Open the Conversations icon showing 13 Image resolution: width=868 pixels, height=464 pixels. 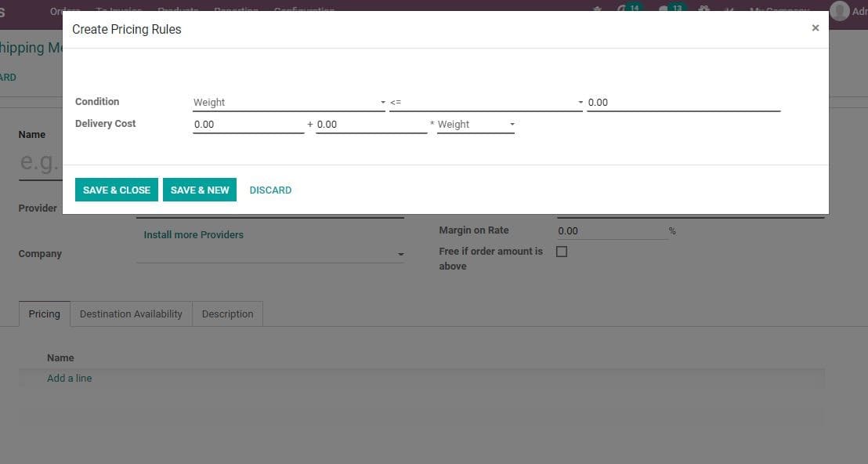[667, 9]
